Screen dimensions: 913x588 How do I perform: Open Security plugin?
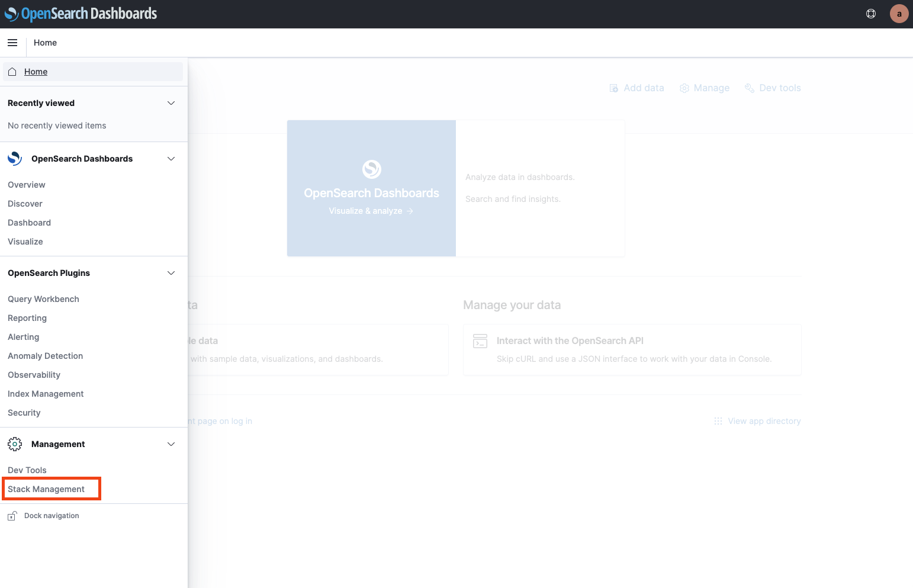coord(24,413)
